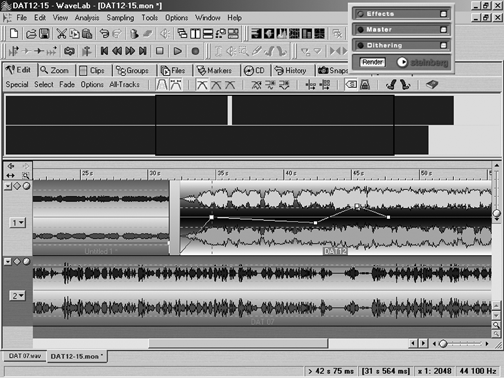Toggle the diamond solo button on track 1

tap(17, 186)
